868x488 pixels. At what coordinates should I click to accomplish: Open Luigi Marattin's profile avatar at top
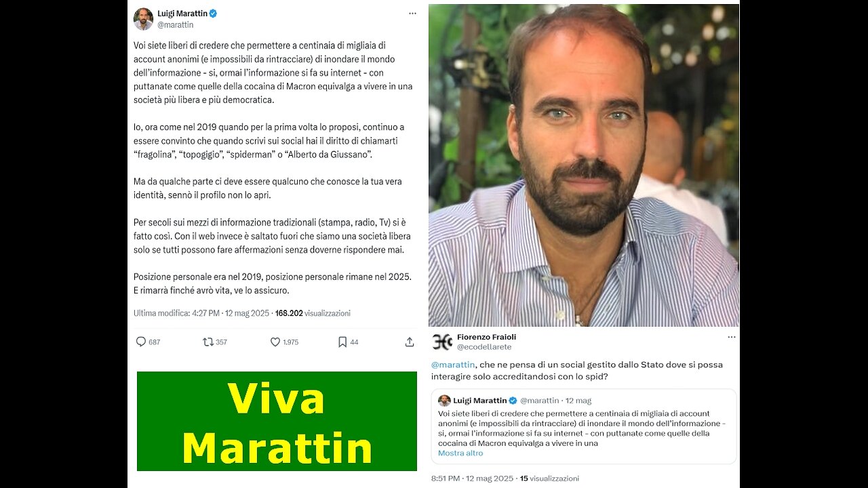point(143,19)
